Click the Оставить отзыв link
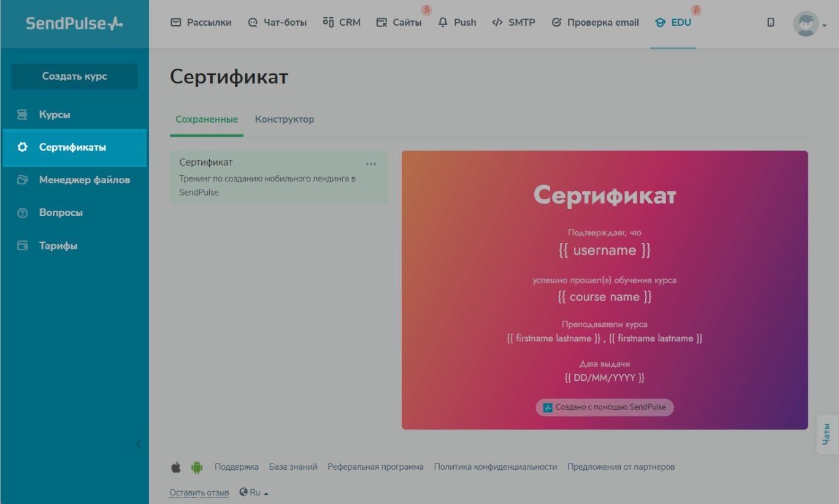Image resolution: width=839 pixels, height=504 pixels. (x=199, y=492)
